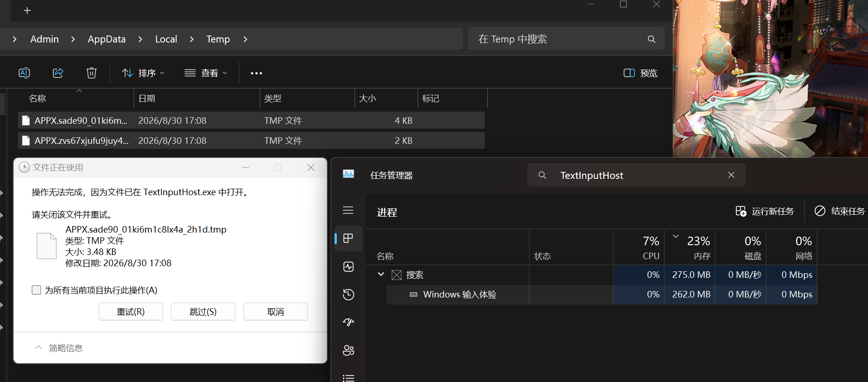Sort files by the 大小 column header
This screenshot has width=868, height=382.
tap(386, 99)
